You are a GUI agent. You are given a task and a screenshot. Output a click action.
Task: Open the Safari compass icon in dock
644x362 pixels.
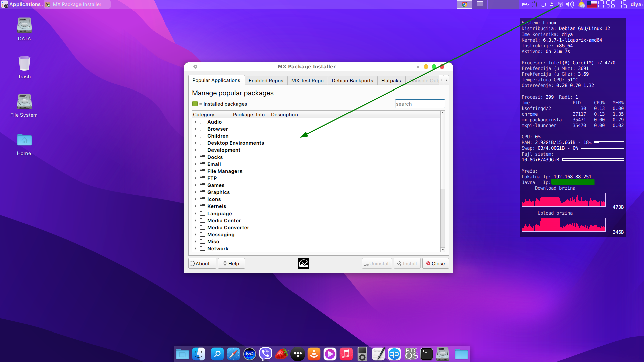[233, 354]
